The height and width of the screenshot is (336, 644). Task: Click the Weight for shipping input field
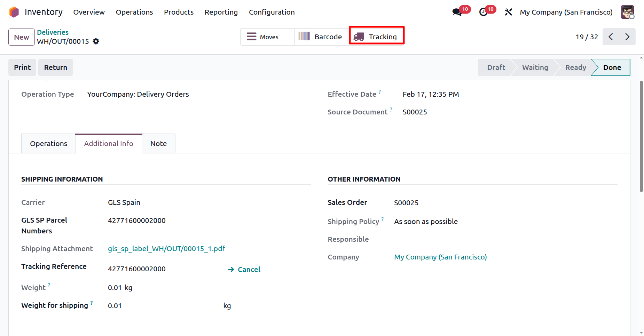click(x=164, y=306)
